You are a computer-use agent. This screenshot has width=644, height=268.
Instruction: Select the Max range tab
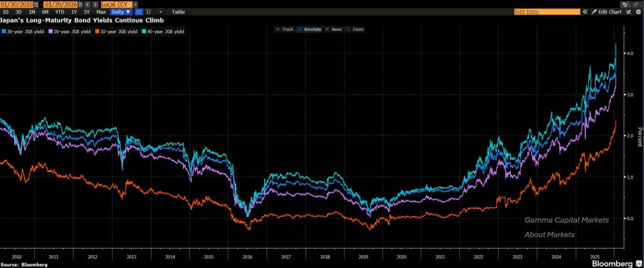(x=101, y=12)
